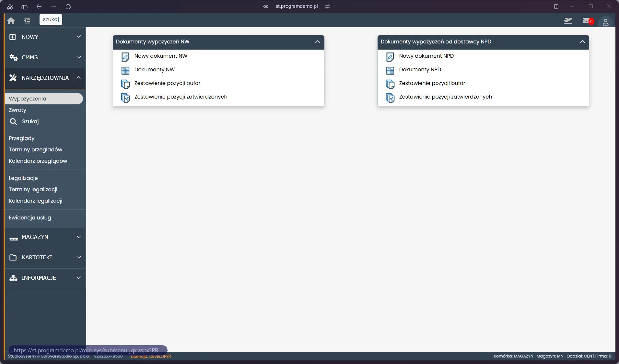Click the KARTOTEKI folder icon
The width and height of the screenshot is (619, 364).
coord(13,257)
